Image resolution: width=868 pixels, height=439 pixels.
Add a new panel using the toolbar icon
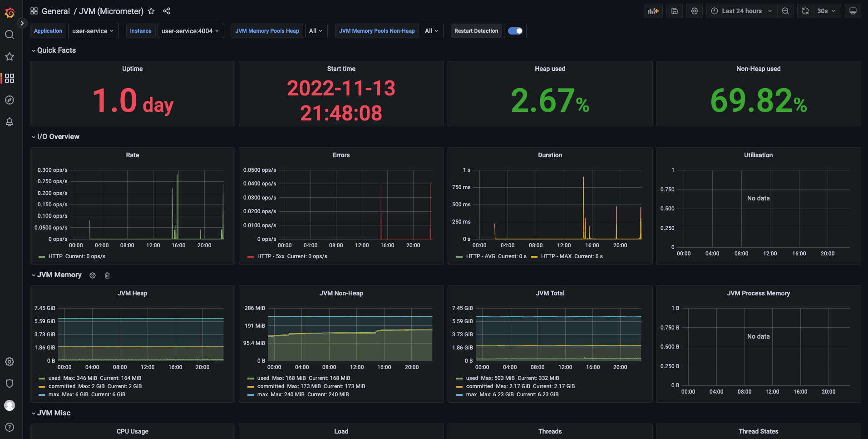(653, 10)
